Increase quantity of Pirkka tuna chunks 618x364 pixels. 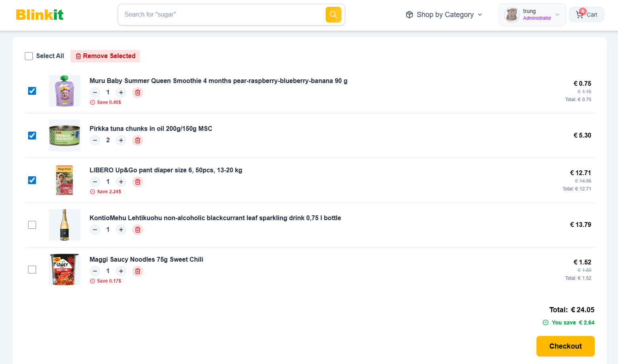(121, 140)
